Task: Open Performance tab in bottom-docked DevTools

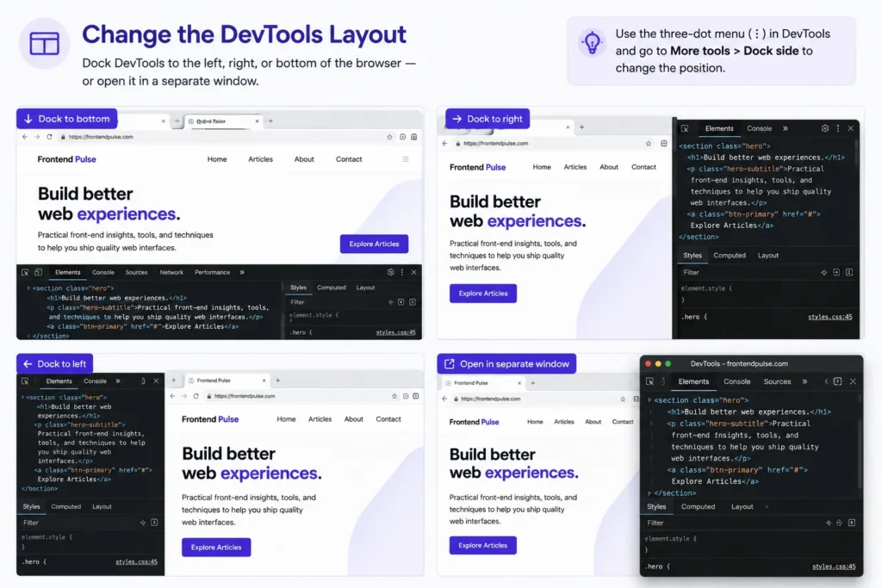Action: click(x=212, y=272)
